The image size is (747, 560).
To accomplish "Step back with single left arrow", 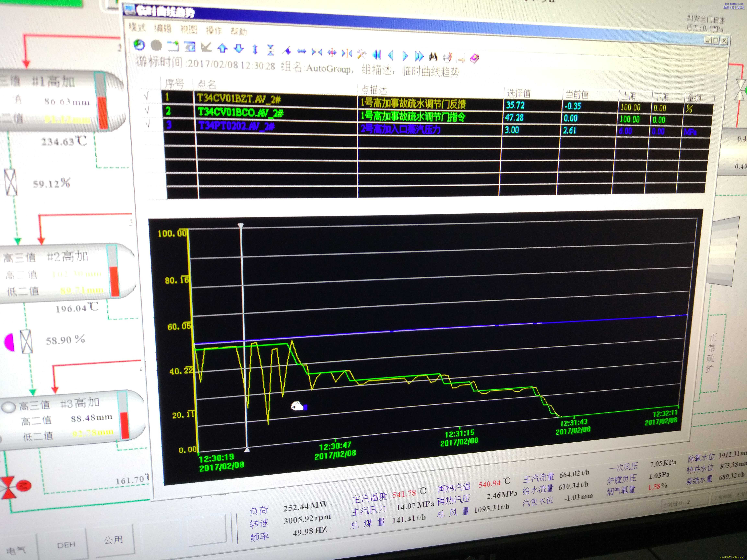I will tap(391, 55).
